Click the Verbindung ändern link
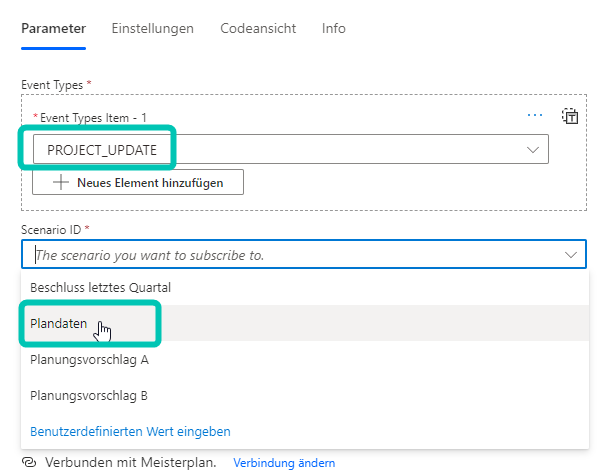The width and height of the screenshot is (607, 475). point(284,463)
